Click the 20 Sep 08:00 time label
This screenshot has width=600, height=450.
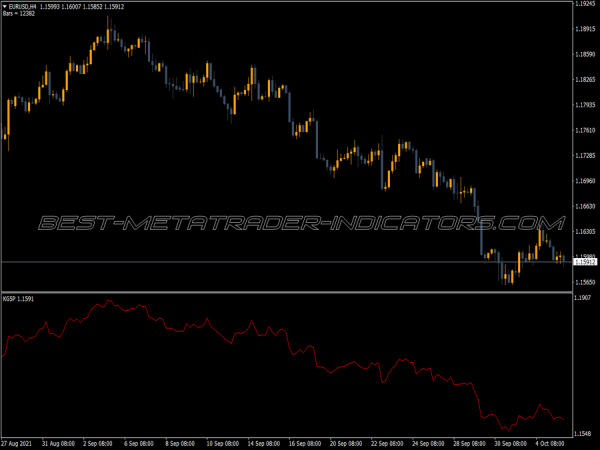pyautogui.click(x=346, y=444)
